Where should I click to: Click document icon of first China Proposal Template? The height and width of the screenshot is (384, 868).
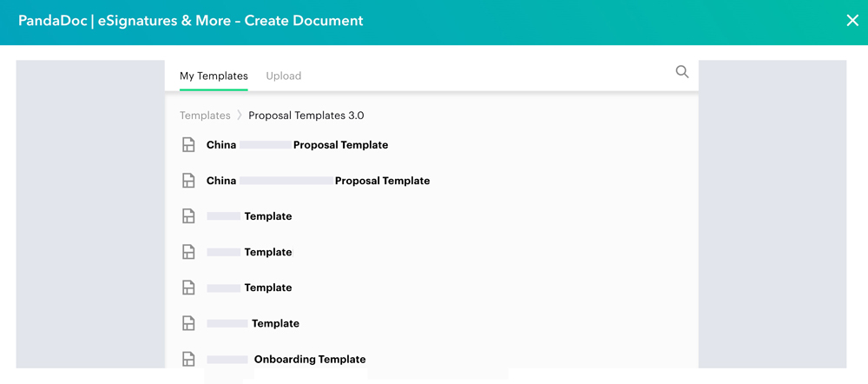click(x=188, y=145)
